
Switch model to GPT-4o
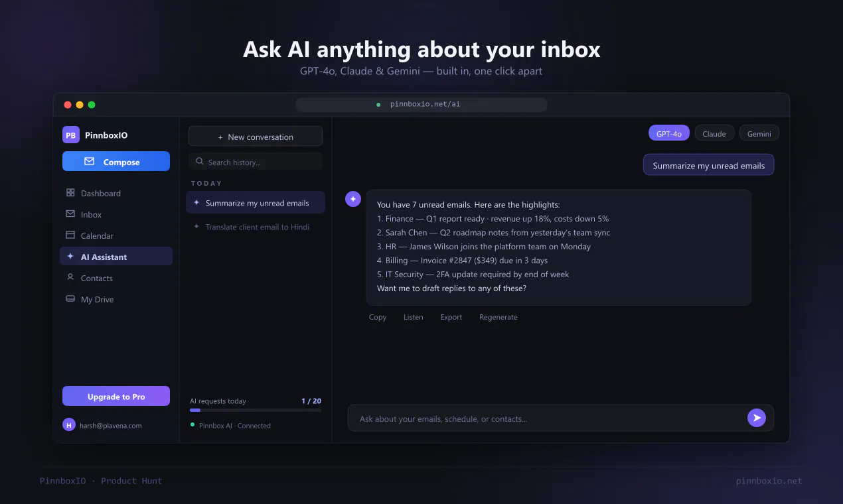point(669,133)
